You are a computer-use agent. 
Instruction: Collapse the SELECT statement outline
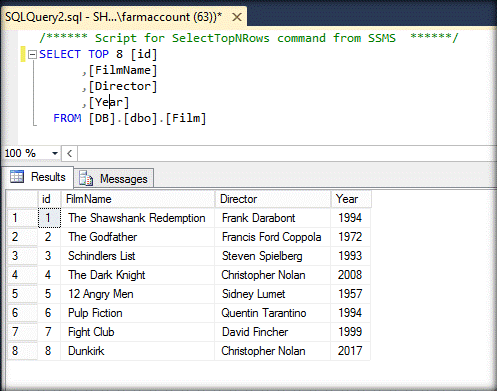pyautogui.click(x=32, y=55)
